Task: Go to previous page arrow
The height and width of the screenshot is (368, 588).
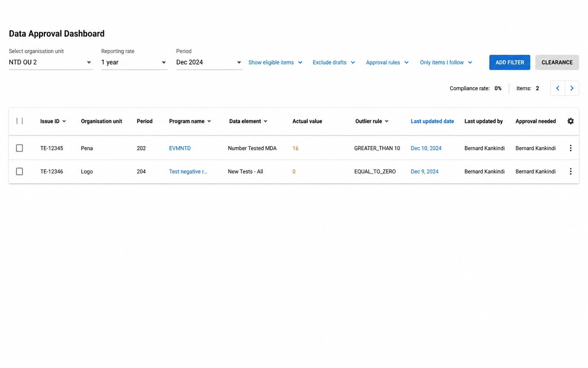Action: (x=557, y=88)
